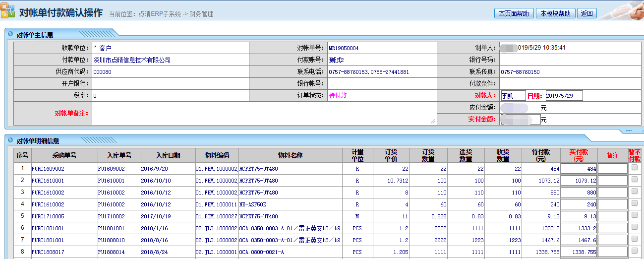
Task: Click the round icon beside 对帐单明细信息
Action: tap(10, 140)
